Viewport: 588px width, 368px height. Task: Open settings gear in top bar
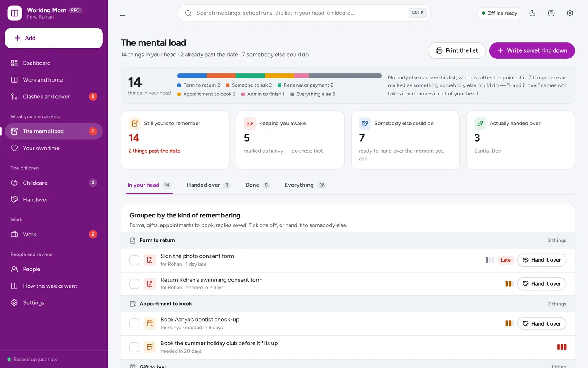[570, 13]
